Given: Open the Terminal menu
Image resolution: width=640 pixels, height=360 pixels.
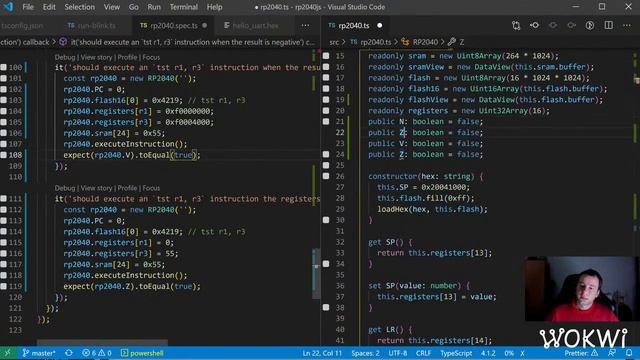Looking at the screenshot, I should click(x=184, y=7).
